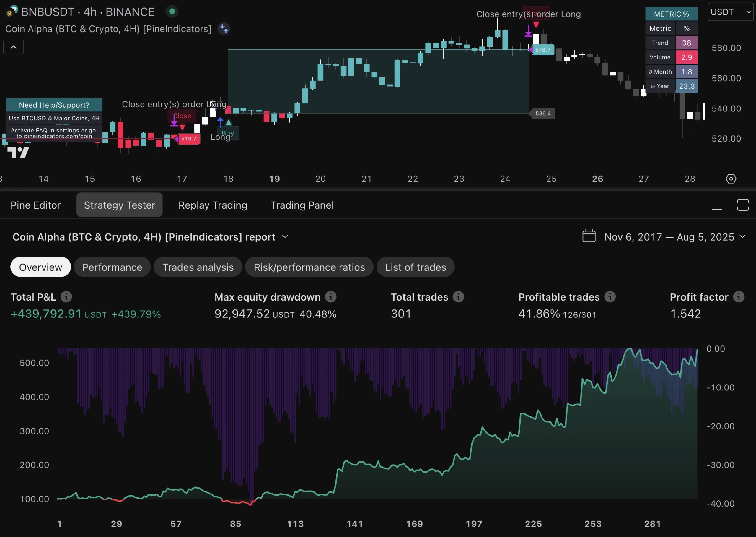Open the calendar date range icon

(x=589, y=236)
